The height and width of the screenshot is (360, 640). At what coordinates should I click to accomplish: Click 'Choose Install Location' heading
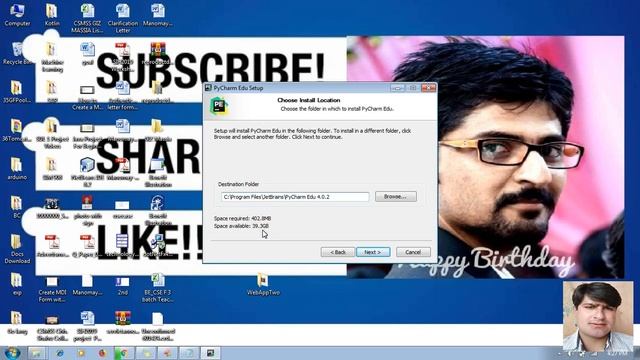pos(309,100)
